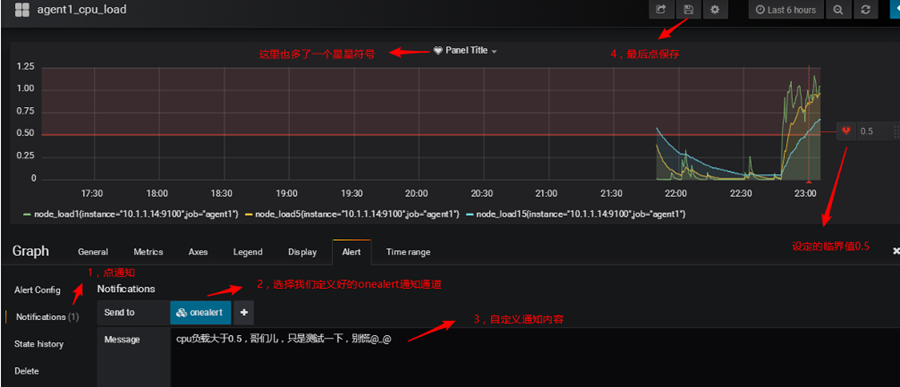This screenshot has height=387, width=900.
Task: Switch to the Time range tab
Action: point(408,251)
